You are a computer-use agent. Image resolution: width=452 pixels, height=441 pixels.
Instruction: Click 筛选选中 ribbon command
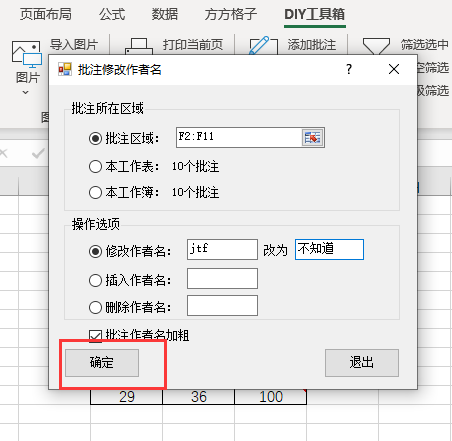pyautogui.click(x=425, y=44)
